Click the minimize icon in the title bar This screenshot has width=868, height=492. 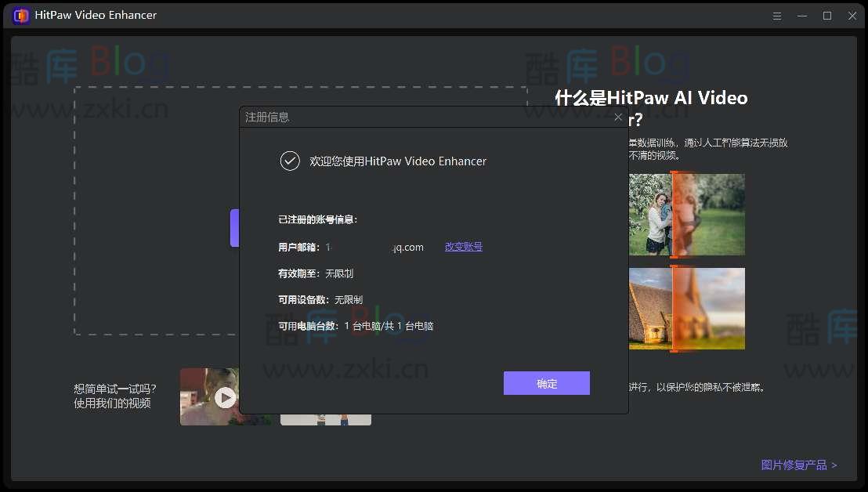point(801,15)
